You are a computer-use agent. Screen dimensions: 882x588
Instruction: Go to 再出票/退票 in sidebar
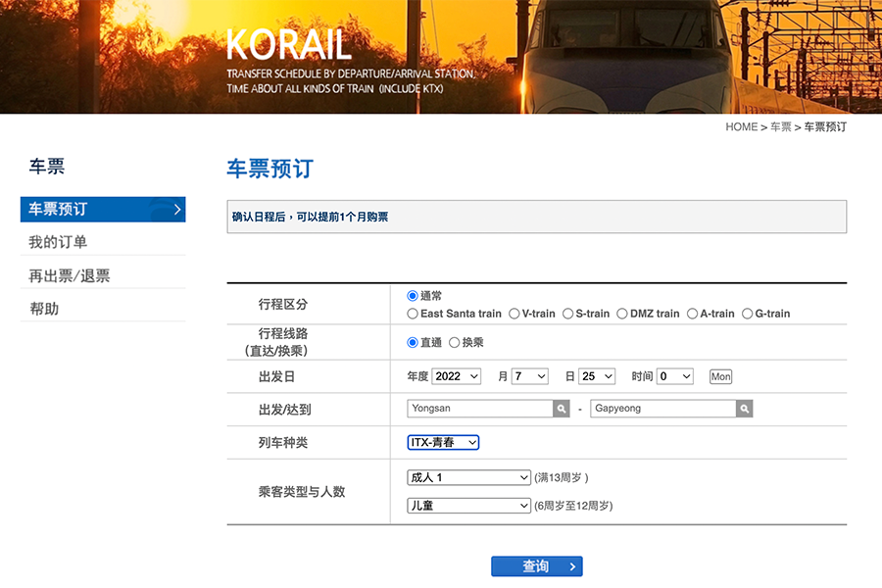pos(69,276)
